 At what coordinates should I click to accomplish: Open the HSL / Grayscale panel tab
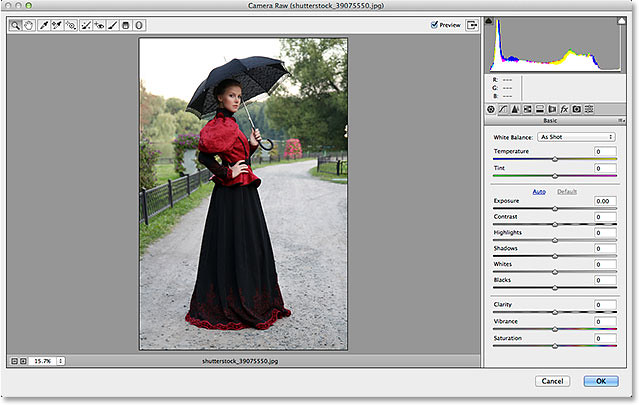point(528,109)
